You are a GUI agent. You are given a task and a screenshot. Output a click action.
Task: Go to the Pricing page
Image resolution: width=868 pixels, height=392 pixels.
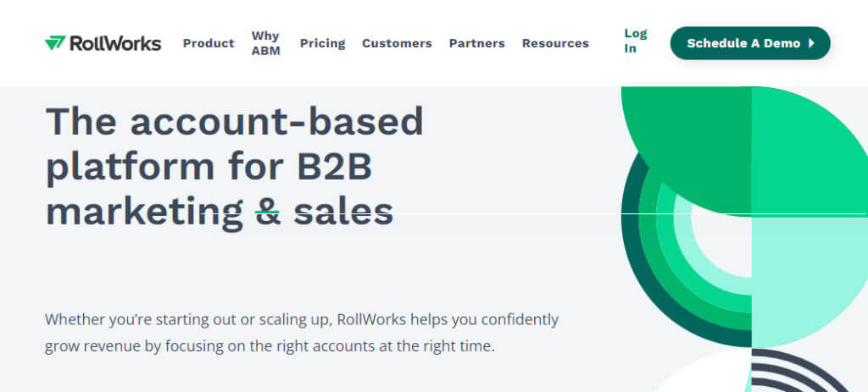tap(322, 43)
